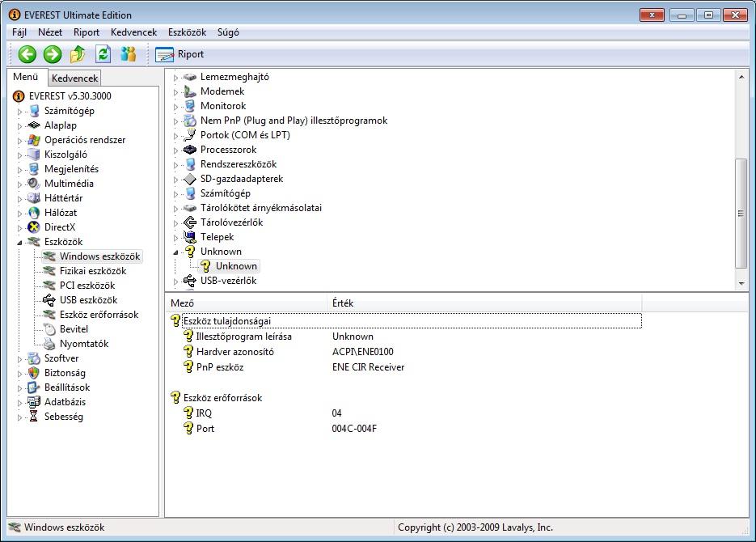The image size is (756, 542).
Task: Select PCI eszközök in the tree
Action: tap(87, 286)
